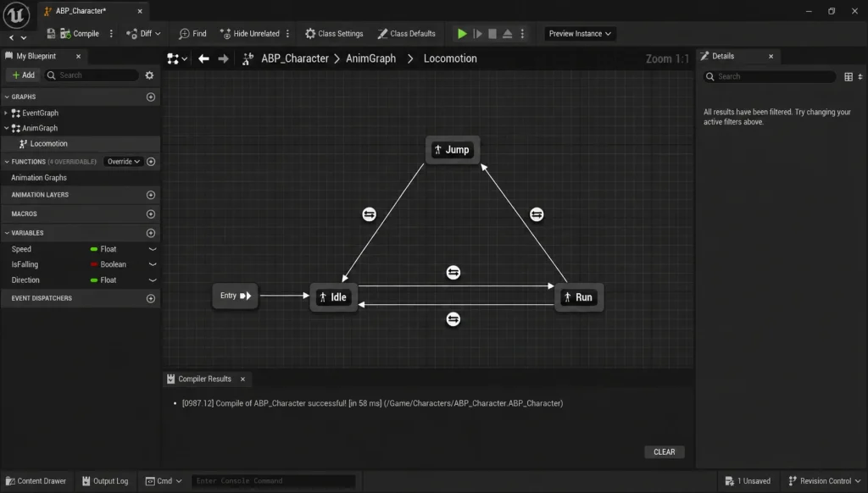Open the Preview Instance dropdown
Image resolution: width=868 pixels, height=493 pixels.
(580, 34)
